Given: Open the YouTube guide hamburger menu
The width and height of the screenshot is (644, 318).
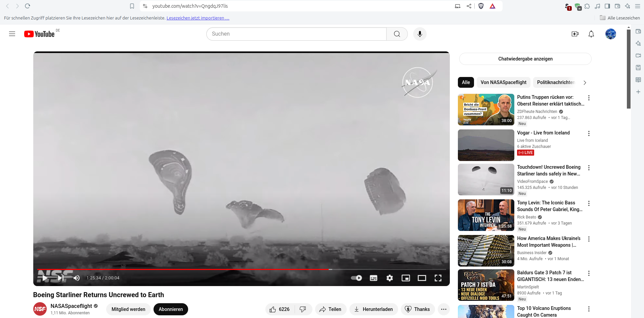Looking at the screenshot, I should point(12,34).
